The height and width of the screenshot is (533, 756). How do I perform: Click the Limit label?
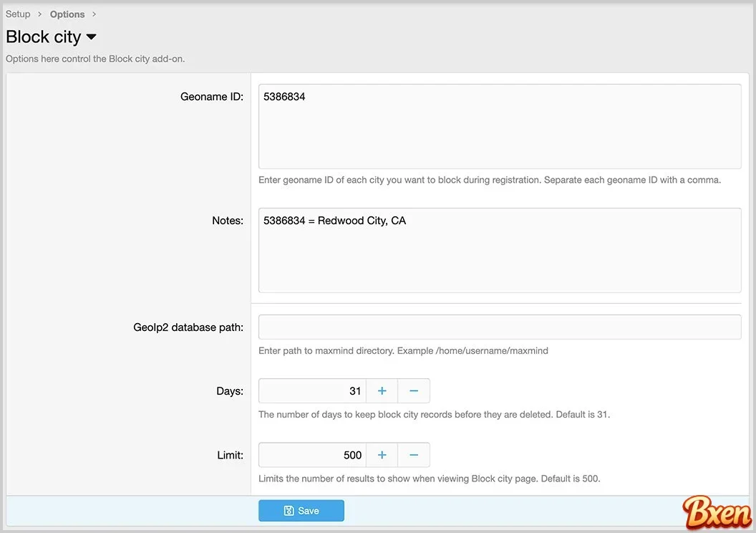coord(231,455)
